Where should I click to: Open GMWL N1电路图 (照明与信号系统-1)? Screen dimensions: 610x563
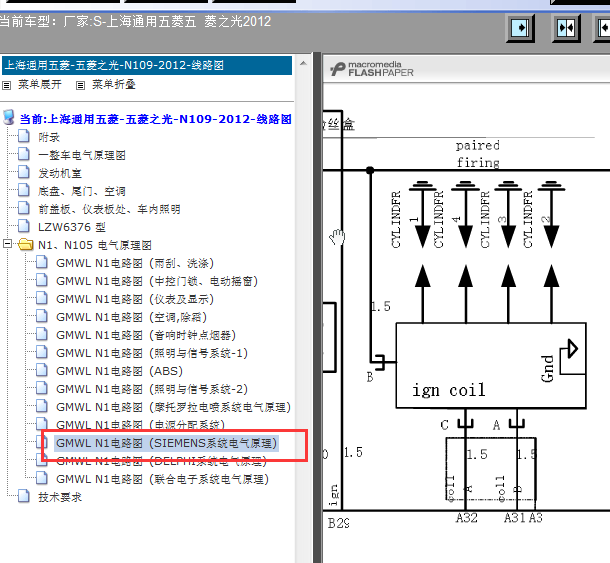tap(152, 353)
